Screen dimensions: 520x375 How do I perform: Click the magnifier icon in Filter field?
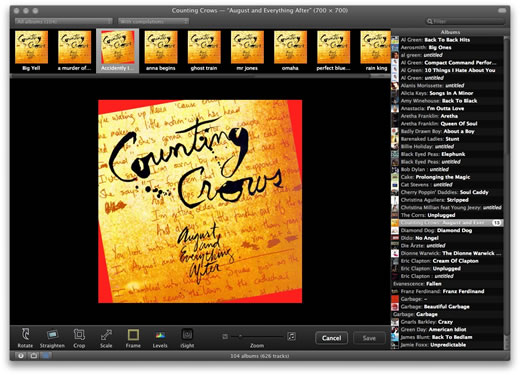point(430,21)
